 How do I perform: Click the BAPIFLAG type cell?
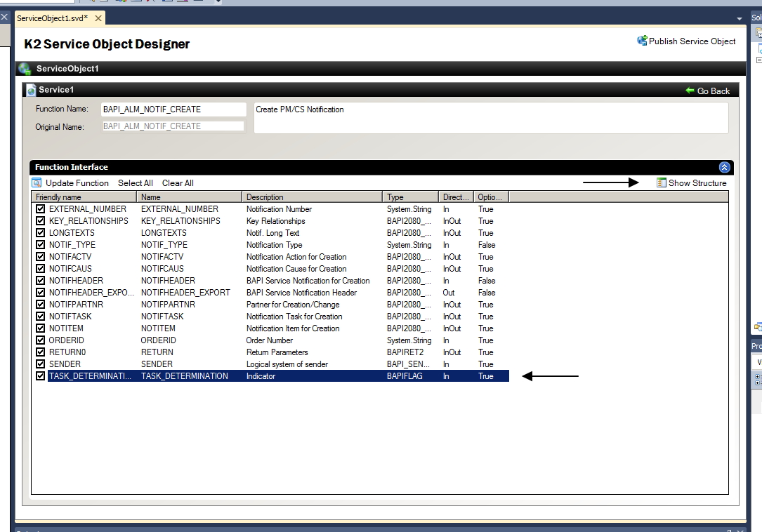coord(405,376)
